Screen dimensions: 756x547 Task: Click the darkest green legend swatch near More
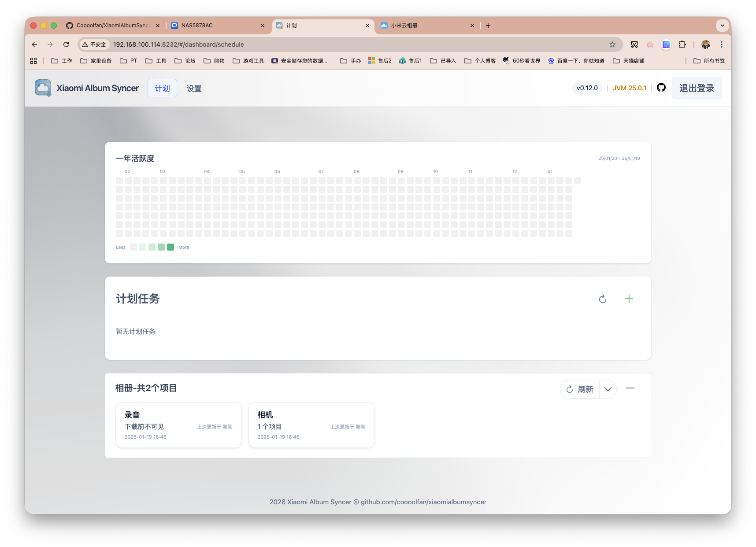(170, 247)
